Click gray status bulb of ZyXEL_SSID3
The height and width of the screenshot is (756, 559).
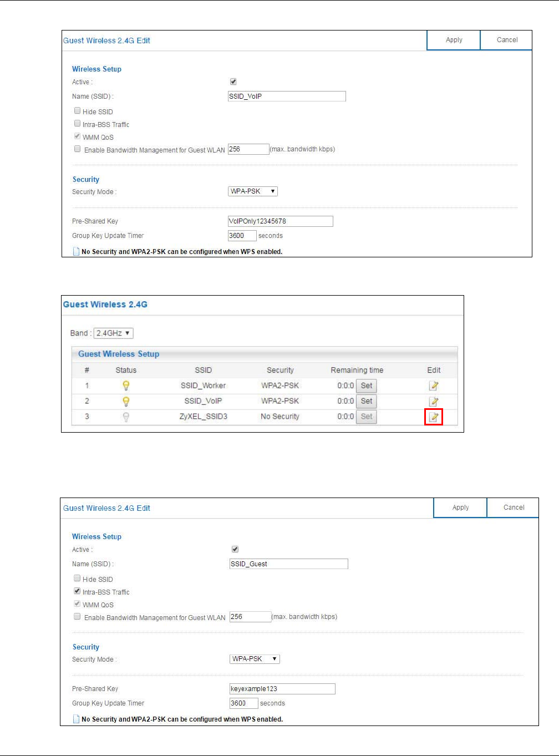pos(126,417)
